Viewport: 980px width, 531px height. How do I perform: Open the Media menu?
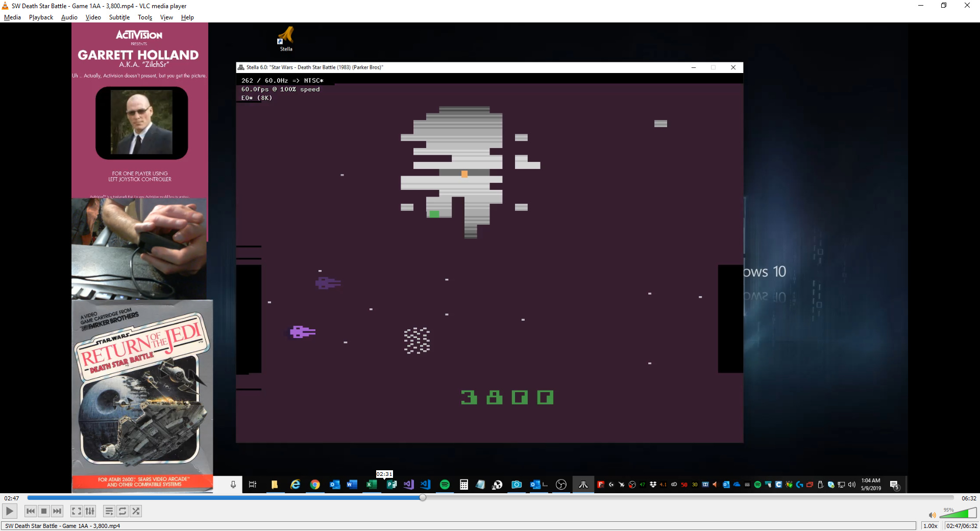tap(12, 17)
